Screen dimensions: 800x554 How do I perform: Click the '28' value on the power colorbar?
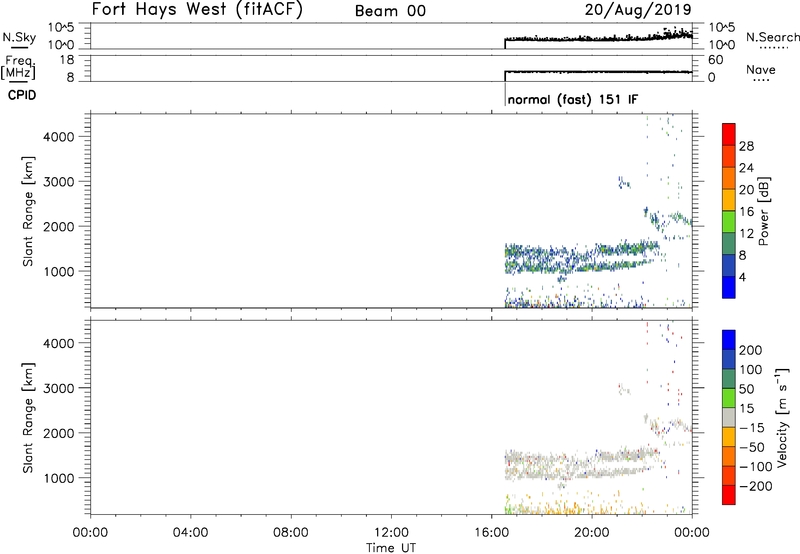coord(746,146)
